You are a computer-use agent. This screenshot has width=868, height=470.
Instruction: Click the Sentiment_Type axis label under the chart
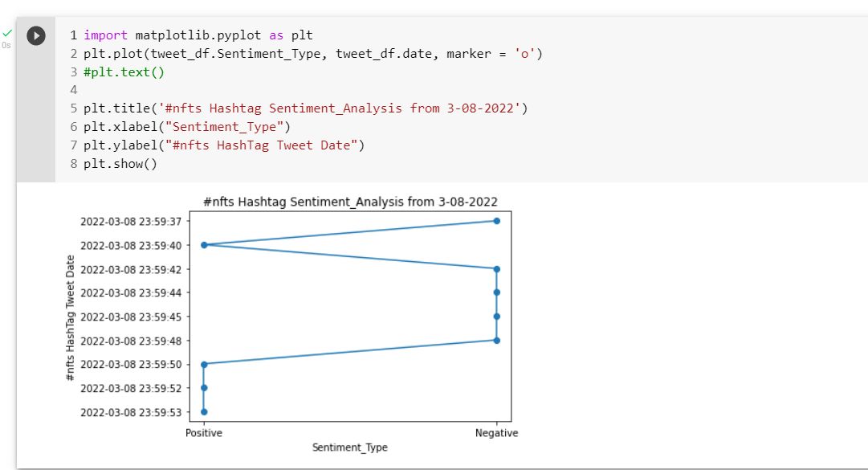click(350, 448)
